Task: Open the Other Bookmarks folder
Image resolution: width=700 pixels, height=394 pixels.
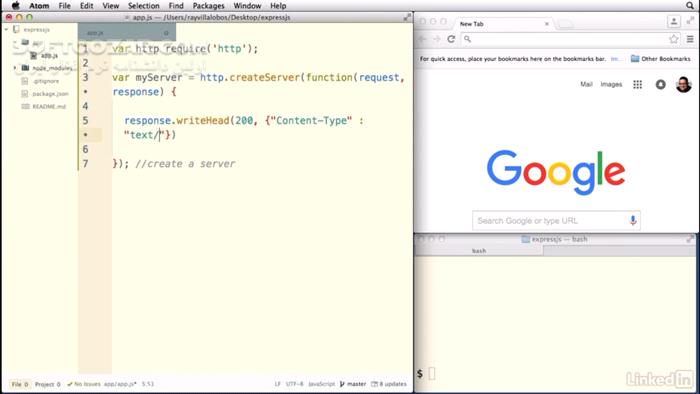Action: 661,59
